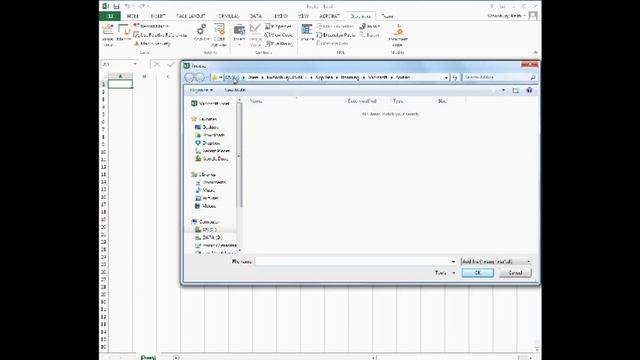The height and width of the screenshot is (360, 640).
Task: Select Microsoft Excel in navigation pane
Action: [x=210, y=104]
